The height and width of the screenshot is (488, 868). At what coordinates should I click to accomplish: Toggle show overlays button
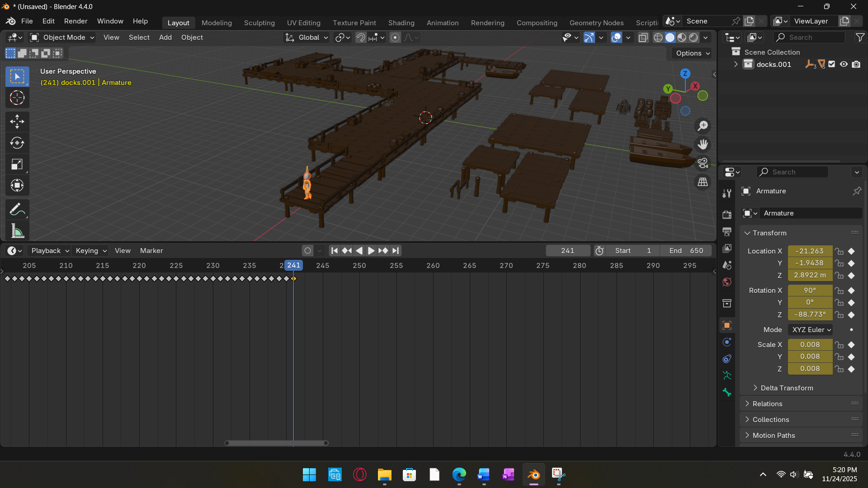point(616,38)
